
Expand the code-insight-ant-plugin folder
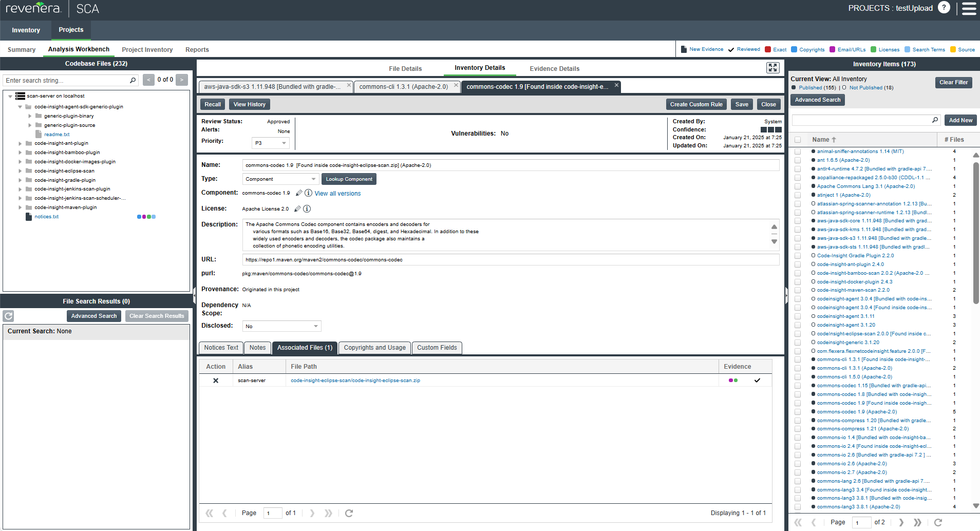click(x=20, y=144)
